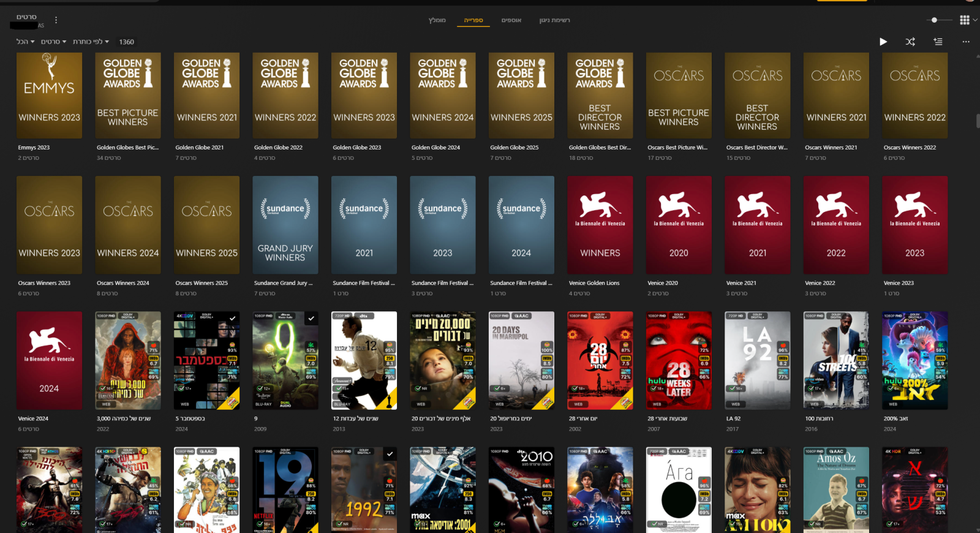Play all movies in the library

[x=883, y=42]
